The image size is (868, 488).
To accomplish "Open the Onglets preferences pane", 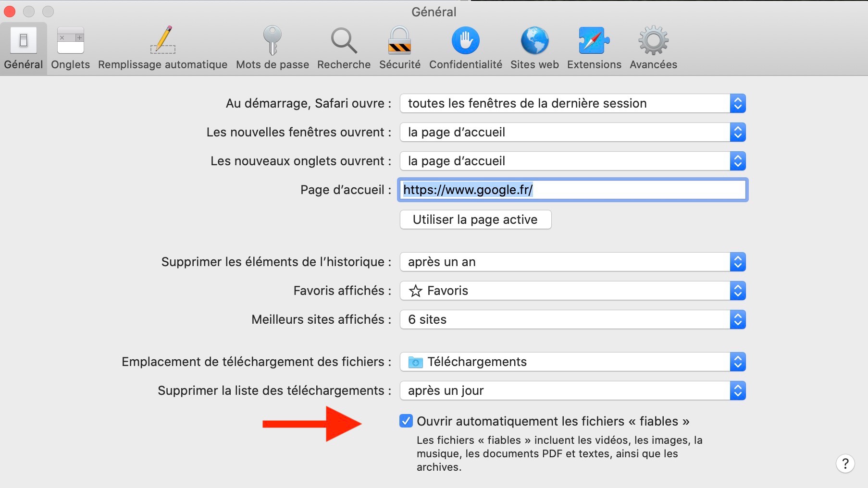I will pyautogui.click(x=71, y=49).
